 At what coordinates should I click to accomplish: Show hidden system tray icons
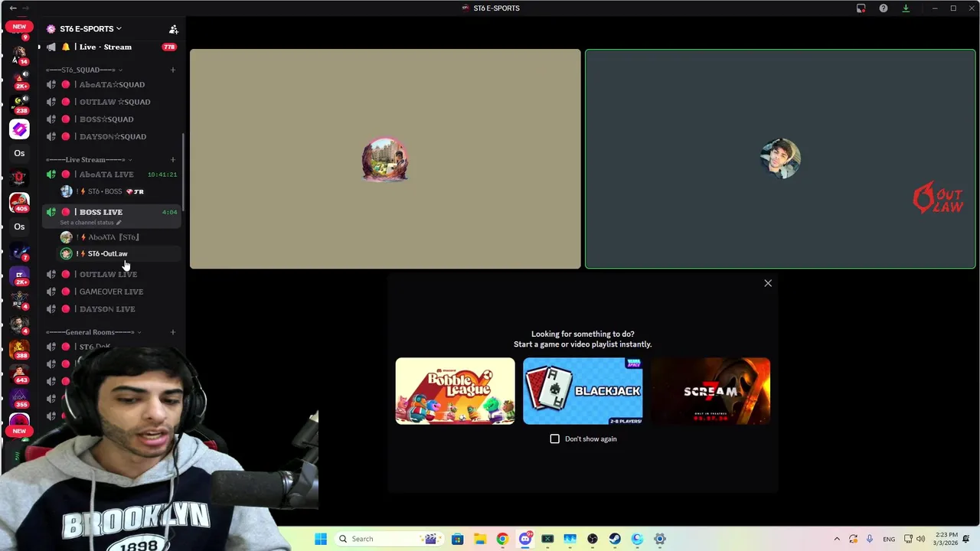tap(837, 539)
